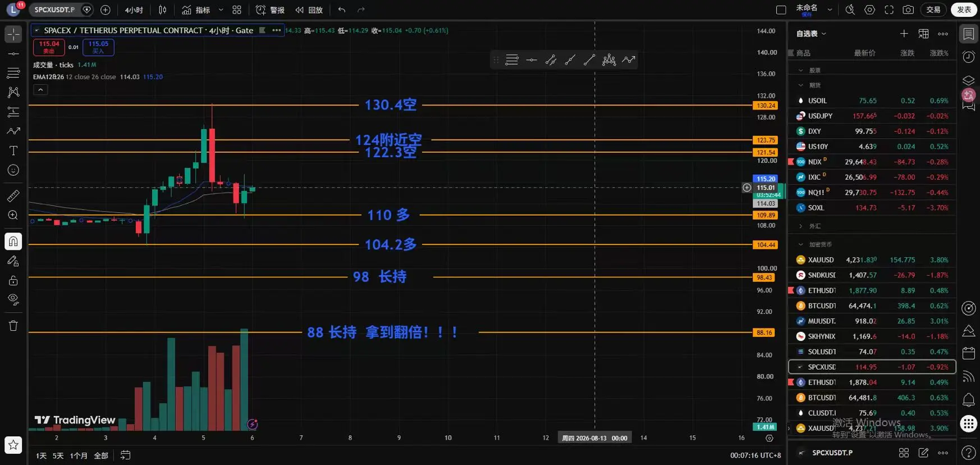Open the object tree layers panel
This screenshot has width=980, height=465.
[969, 80]
